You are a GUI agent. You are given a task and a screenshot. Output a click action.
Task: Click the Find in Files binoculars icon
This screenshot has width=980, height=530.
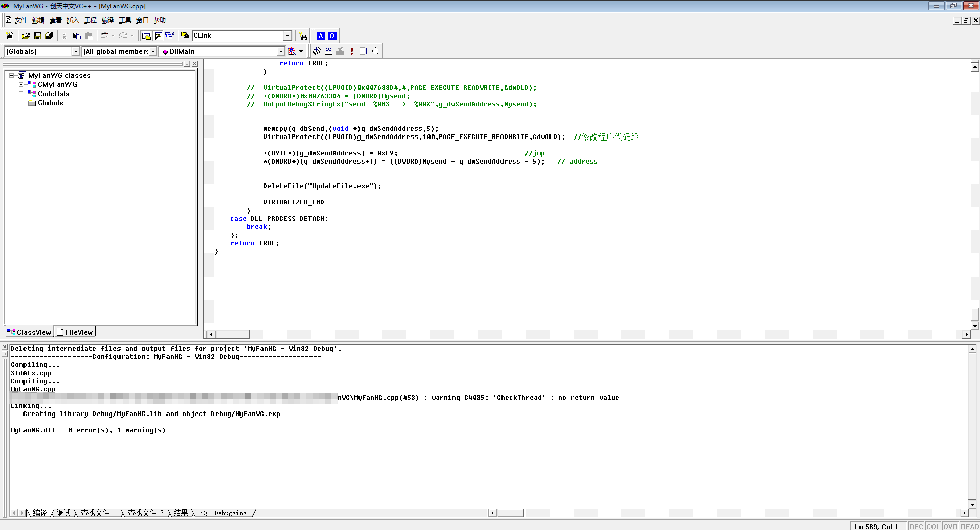(185, 36)
